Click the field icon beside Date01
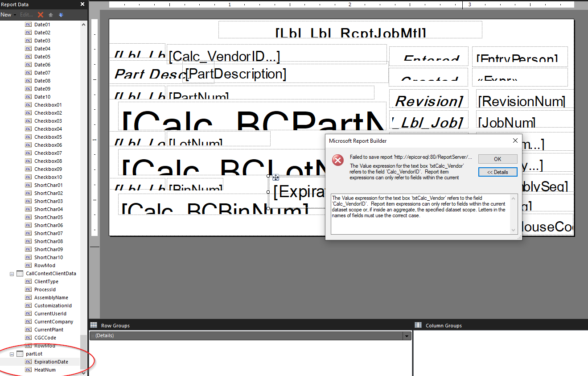Image resolution: width=588 pixels, height=376 pixels. click(28, 25)
